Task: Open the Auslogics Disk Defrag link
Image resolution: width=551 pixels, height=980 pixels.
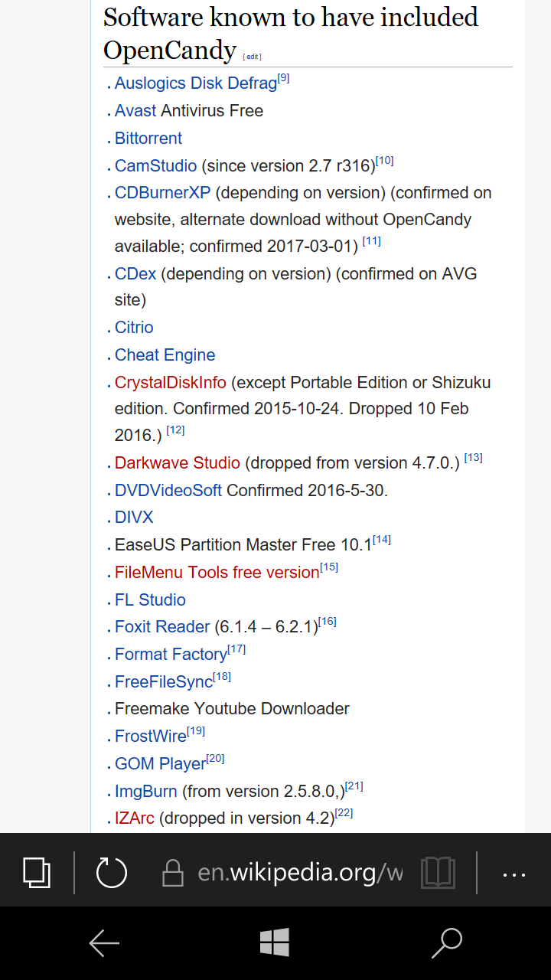Action: tap(195, 83)
